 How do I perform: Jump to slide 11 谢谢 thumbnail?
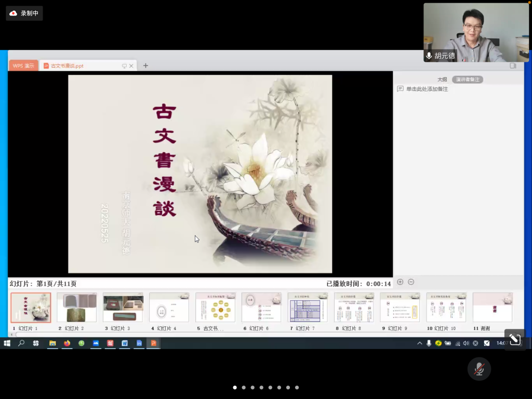[x=493, y=308]
